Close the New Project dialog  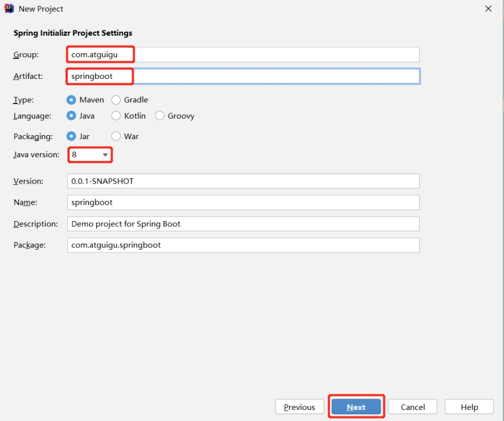coord(488,9)
